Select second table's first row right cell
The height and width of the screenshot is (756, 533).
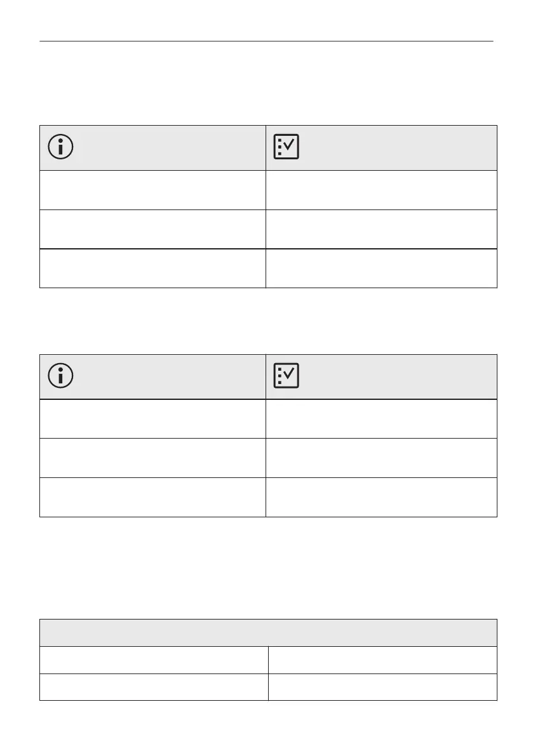pyautogui.click(x=381, y=419)
